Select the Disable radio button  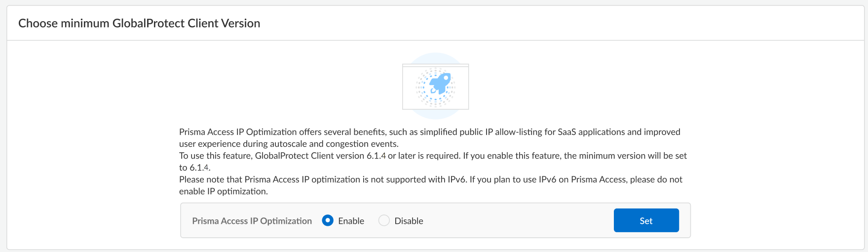(x=384, y=220)
